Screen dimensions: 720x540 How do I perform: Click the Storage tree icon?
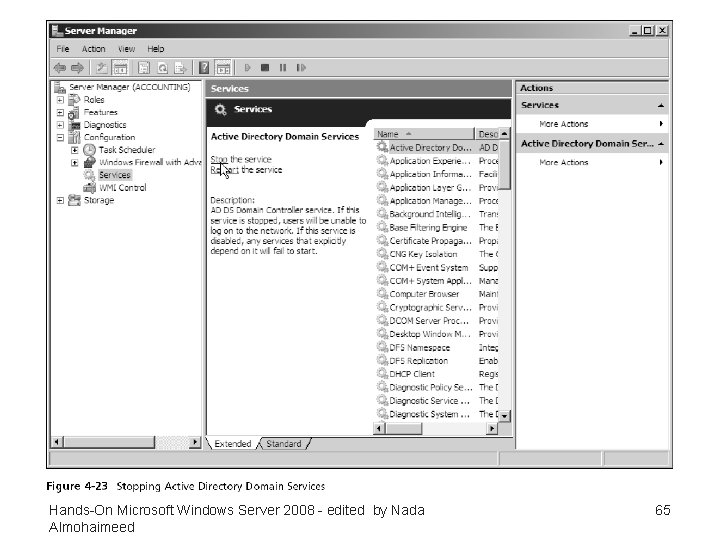click(x=74, y=200)
